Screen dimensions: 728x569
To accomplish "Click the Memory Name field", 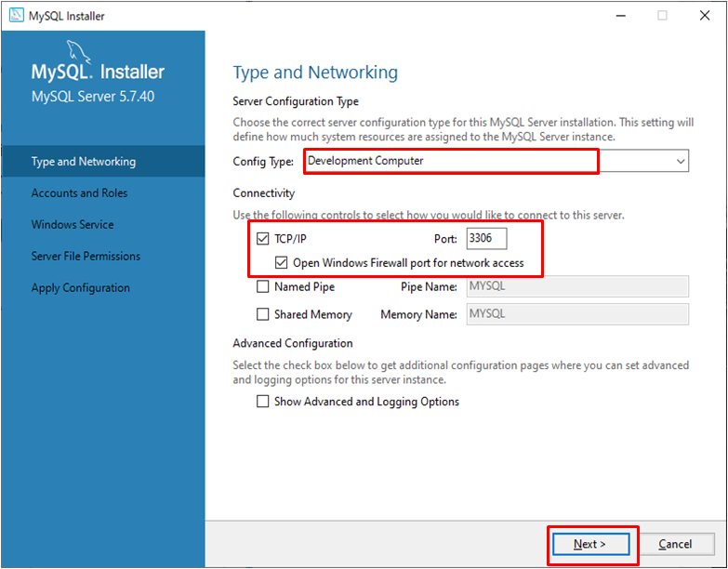I will pos(577,314).
